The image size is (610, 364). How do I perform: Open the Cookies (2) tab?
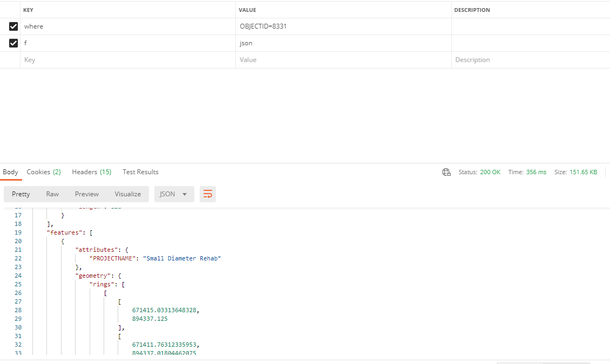[x=44, y=172]
